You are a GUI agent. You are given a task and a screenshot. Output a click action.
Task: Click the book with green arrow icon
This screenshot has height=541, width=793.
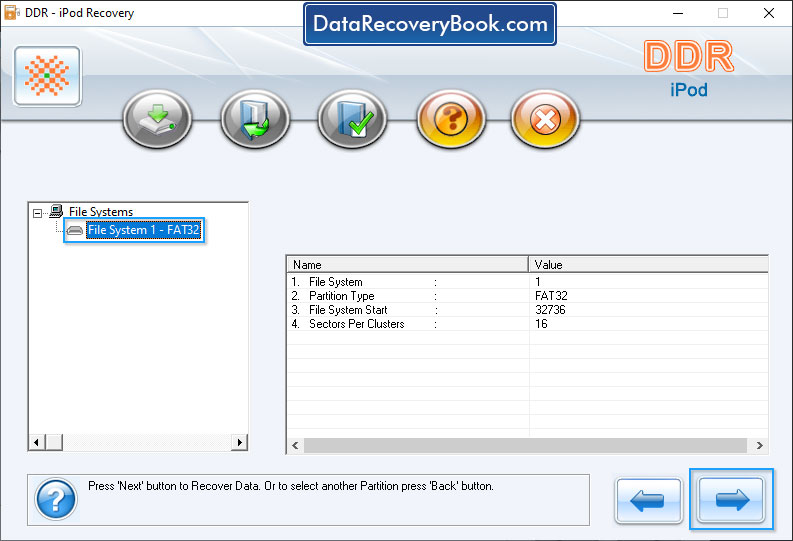coord(255,119)
